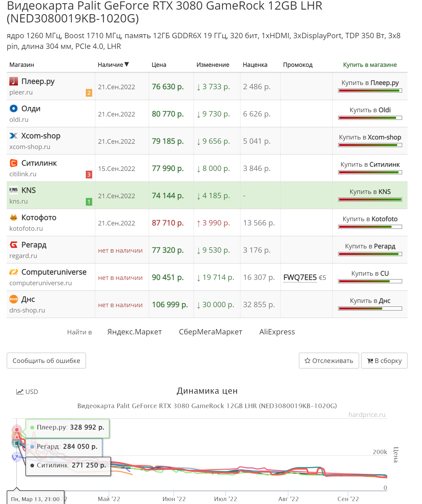Sort the table by Цена header
The height and width of the screenshot is (504, 422).
(x=159, y=65)
